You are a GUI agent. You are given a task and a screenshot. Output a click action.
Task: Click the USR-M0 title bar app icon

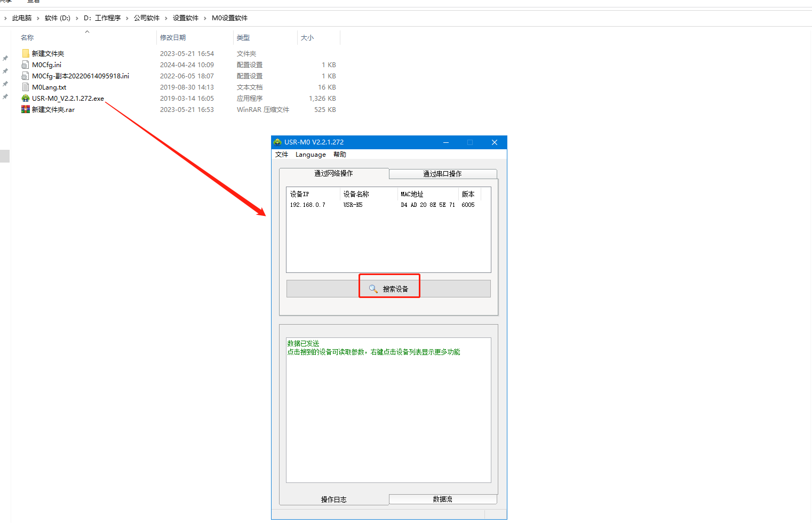coord(277,142)
